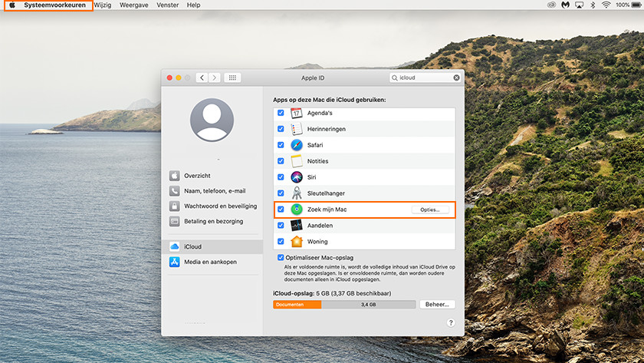
Task: Click the Safari compass icon
Action: click(x=297, y=145)
